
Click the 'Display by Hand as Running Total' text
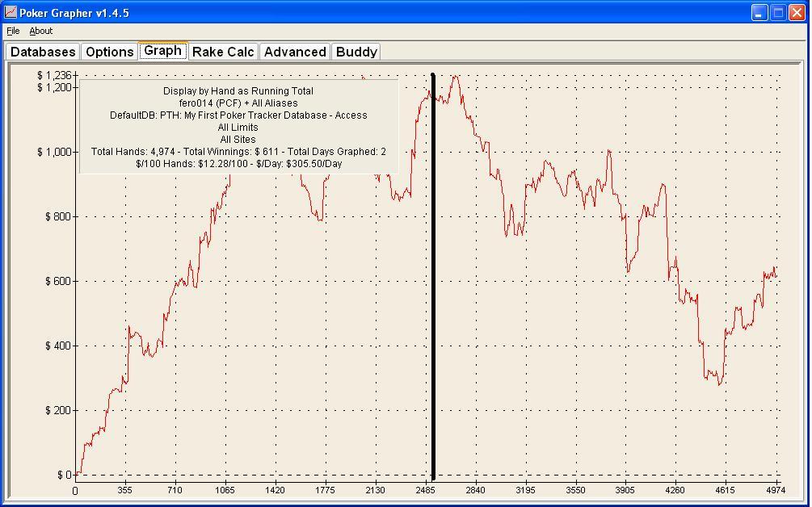[238, 91]
